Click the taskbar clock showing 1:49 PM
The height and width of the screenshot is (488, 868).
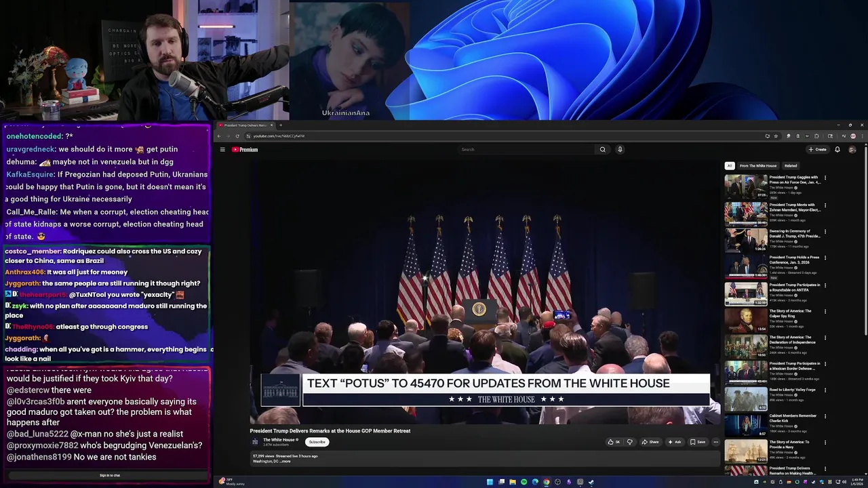(x=858, y=482)
